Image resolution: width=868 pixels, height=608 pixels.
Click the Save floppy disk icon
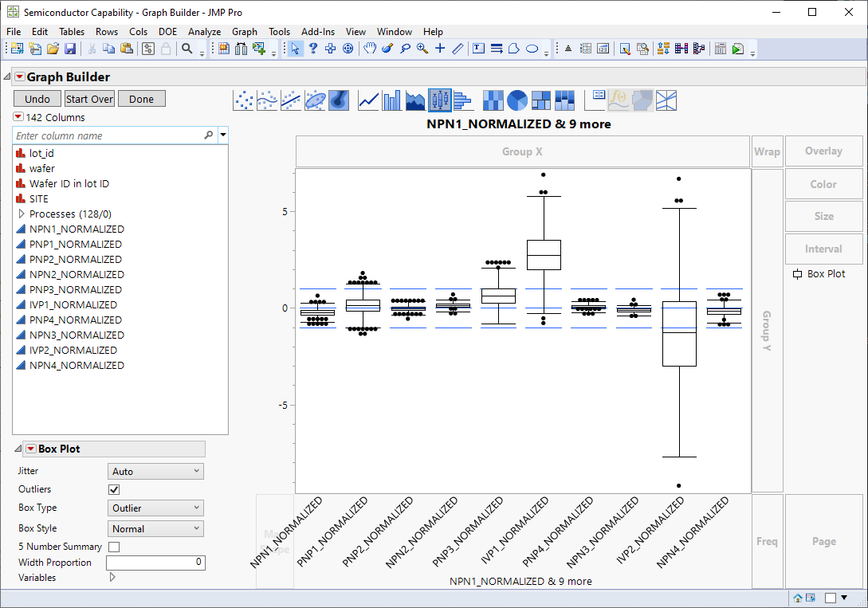point(70,49)
